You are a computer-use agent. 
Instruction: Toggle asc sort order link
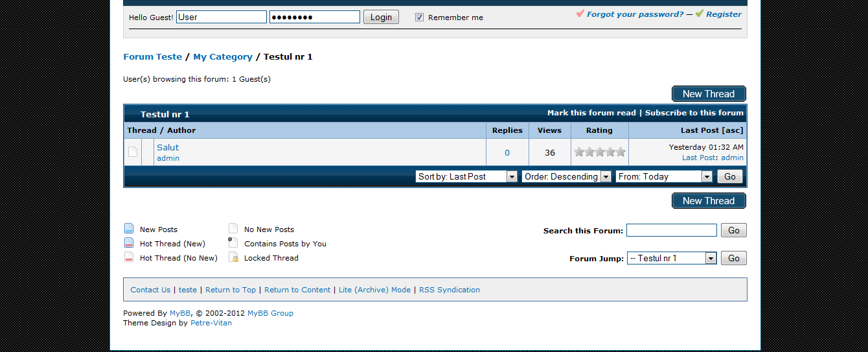click(x=733, y=130)
